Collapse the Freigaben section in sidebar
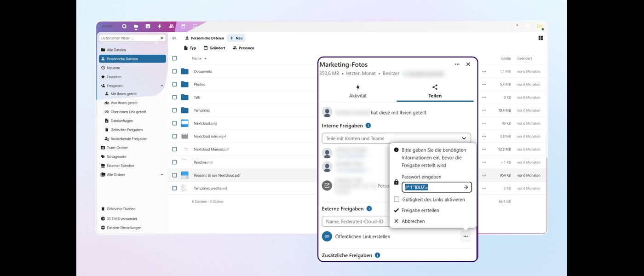The width and height of the screenshot is (644, 276). tap(162, 86)
